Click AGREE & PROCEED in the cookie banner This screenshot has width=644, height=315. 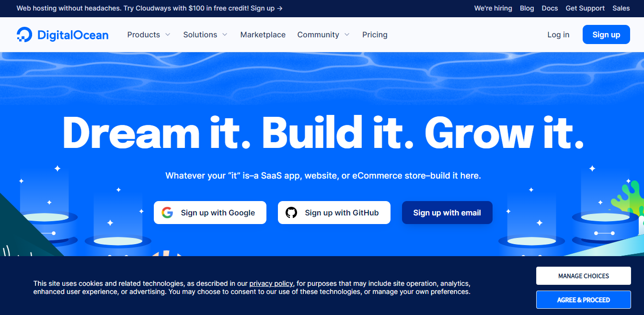[583, 299]
